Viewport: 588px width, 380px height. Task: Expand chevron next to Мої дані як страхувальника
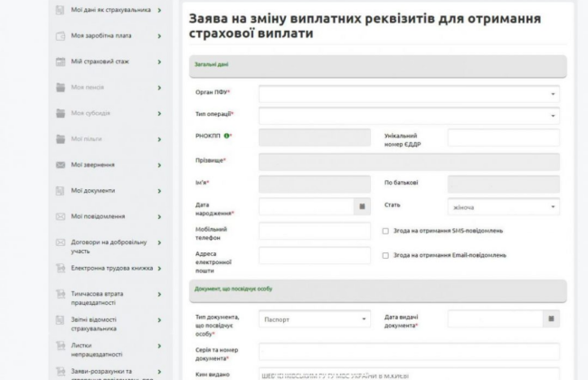[x=159, y=11]
